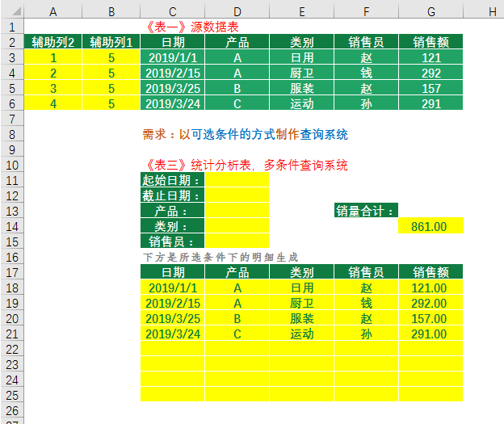The height and width of the screenshot is (424, 504).
Task: Select column E header
Action: (302, 12)
